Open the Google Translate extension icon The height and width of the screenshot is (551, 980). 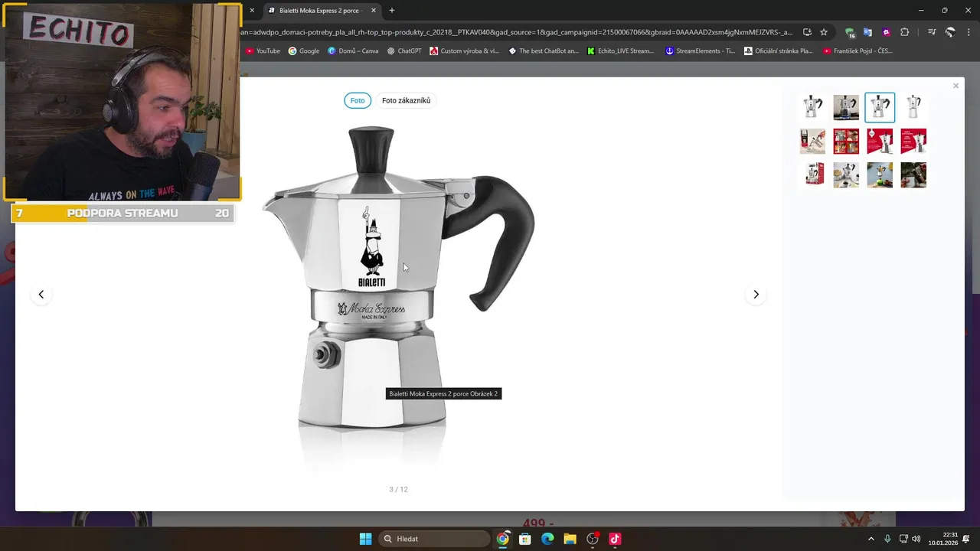coord(867,32)
